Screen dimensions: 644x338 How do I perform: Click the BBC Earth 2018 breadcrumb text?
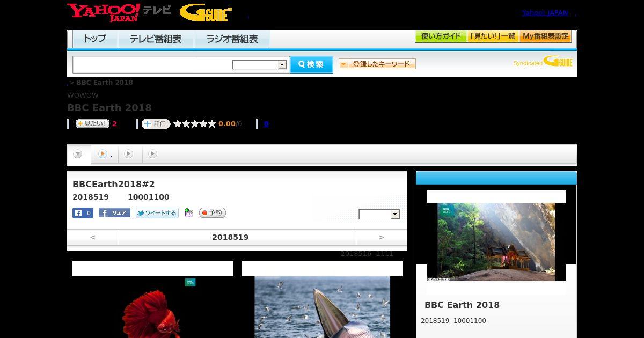(x=105, y=82)
